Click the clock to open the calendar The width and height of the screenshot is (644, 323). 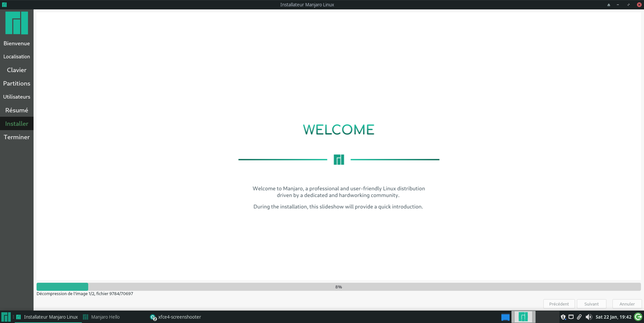613,317
